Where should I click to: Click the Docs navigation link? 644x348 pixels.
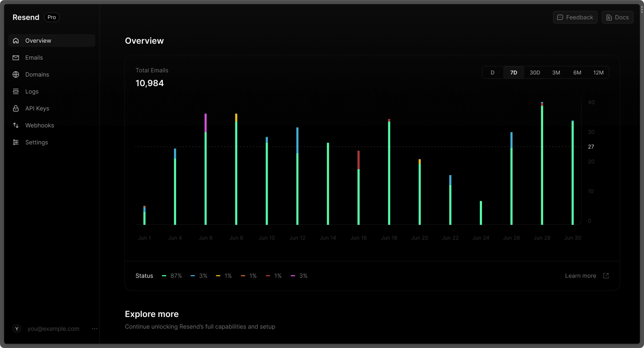click(617, 17)
